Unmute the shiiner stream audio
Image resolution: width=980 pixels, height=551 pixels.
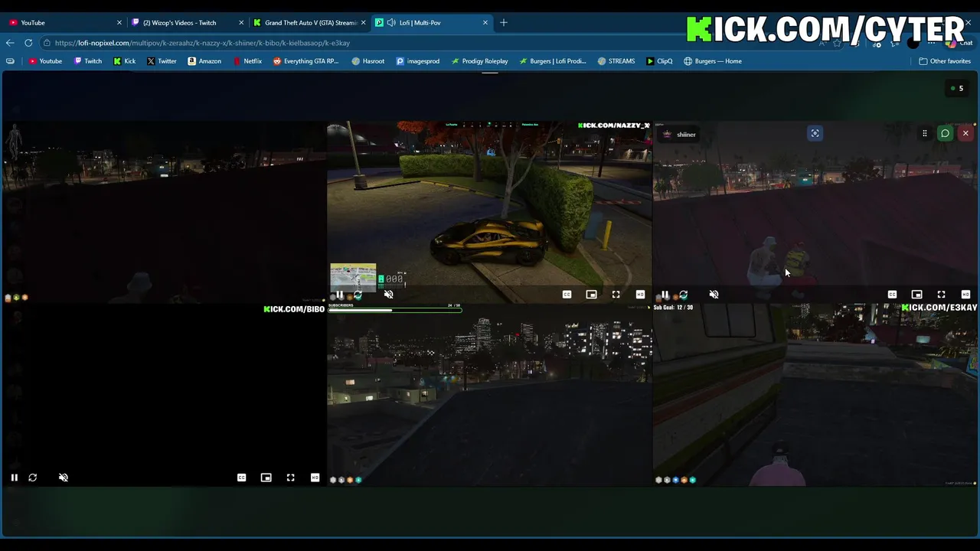pos(714,295)
